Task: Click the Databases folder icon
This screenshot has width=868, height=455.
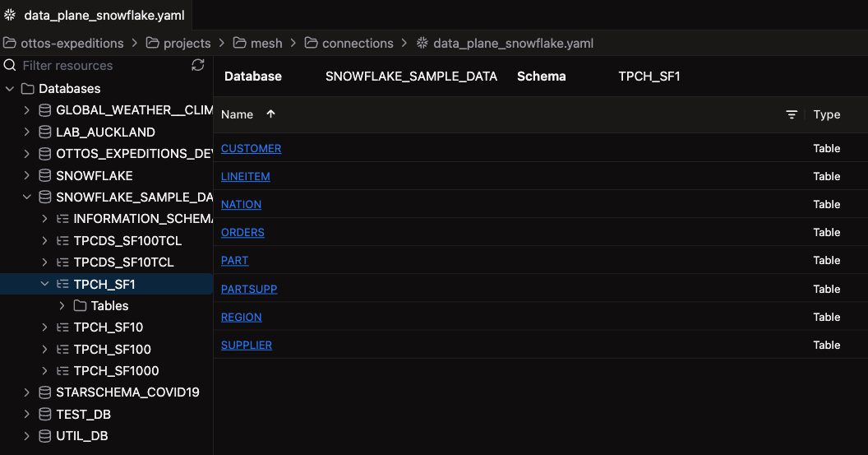Action: 28,89
